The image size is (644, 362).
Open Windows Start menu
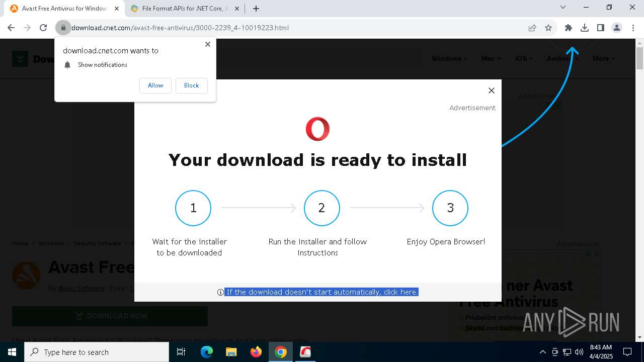12,352
